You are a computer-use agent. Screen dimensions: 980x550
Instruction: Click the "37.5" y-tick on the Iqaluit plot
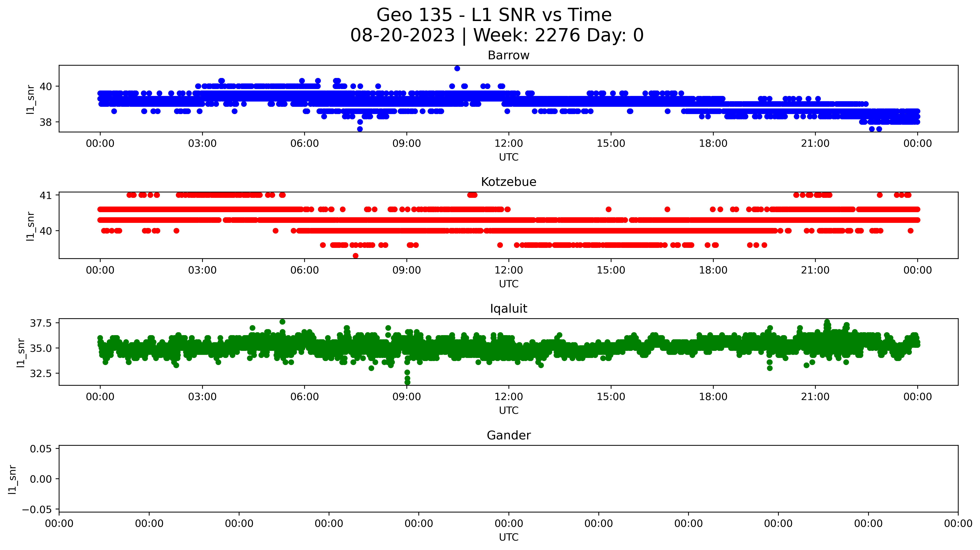tap(41, 324)
